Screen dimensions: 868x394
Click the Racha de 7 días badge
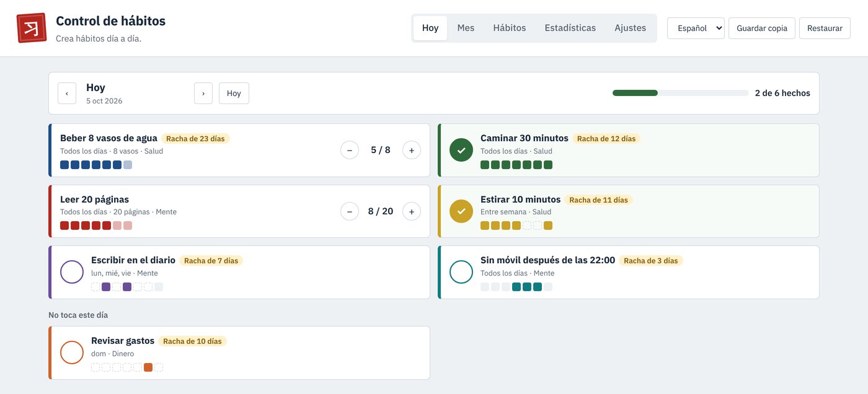click(211, 261)
